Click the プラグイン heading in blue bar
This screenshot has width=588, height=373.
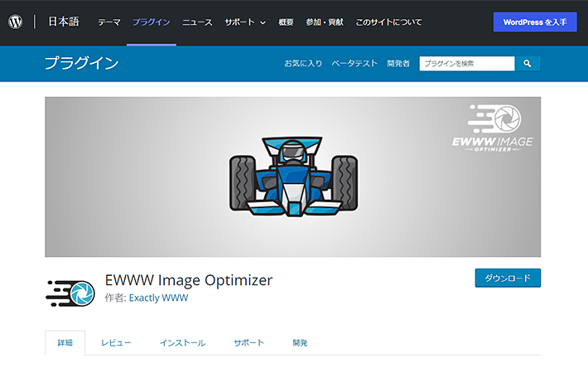[81, 63]
